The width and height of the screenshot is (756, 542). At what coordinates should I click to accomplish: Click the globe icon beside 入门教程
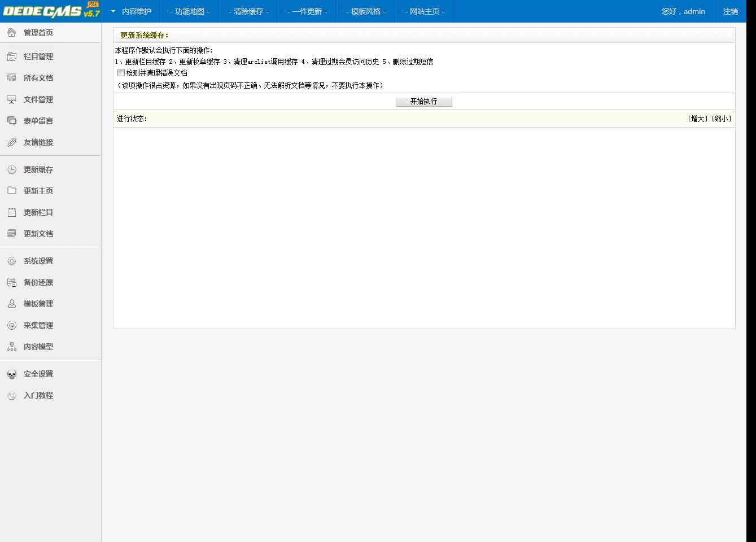point(12,395)
